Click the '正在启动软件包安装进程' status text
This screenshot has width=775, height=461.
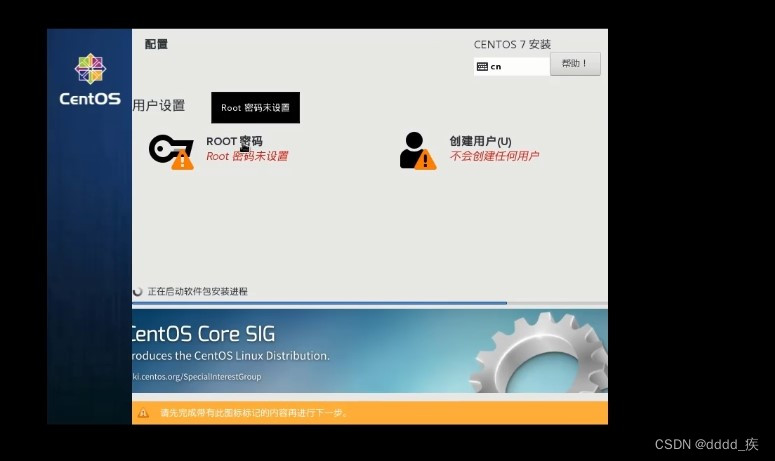pyautogui.click(x=198, y=292)
